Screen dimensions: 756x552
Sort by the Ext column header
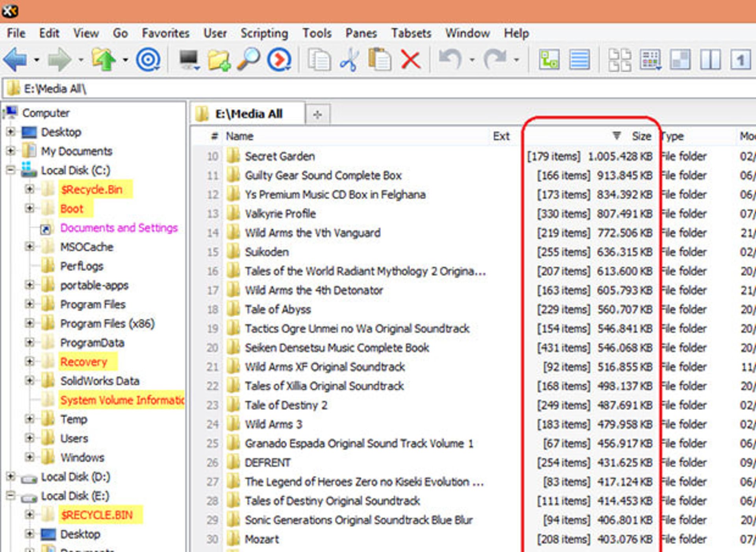click(501, 136)
